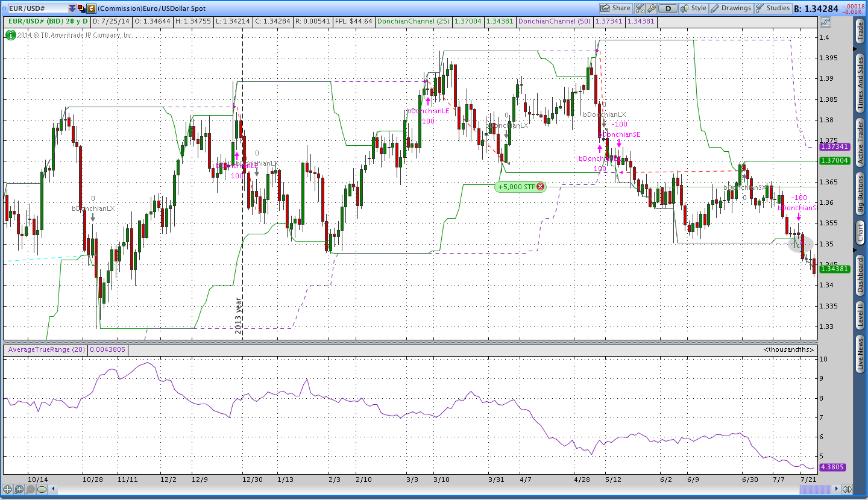
Task: Click the expand time axis arrows icon
Action: (847, 489)
